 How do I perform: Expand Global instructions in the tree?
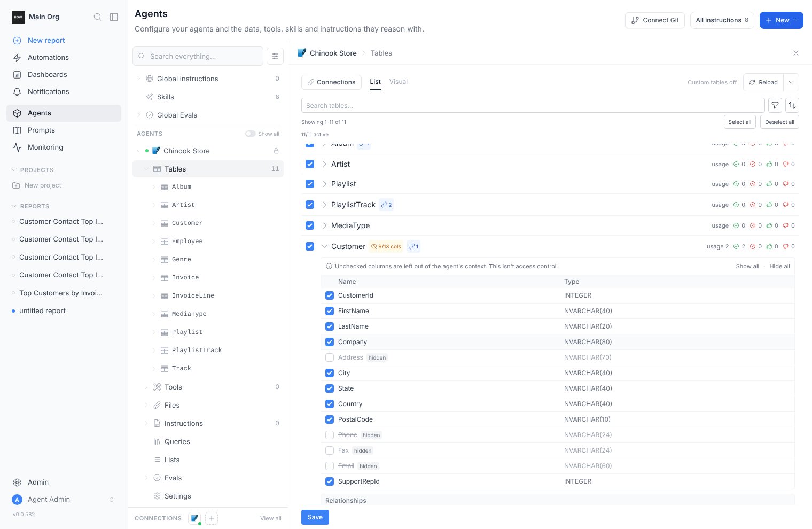tap(139, 79)
